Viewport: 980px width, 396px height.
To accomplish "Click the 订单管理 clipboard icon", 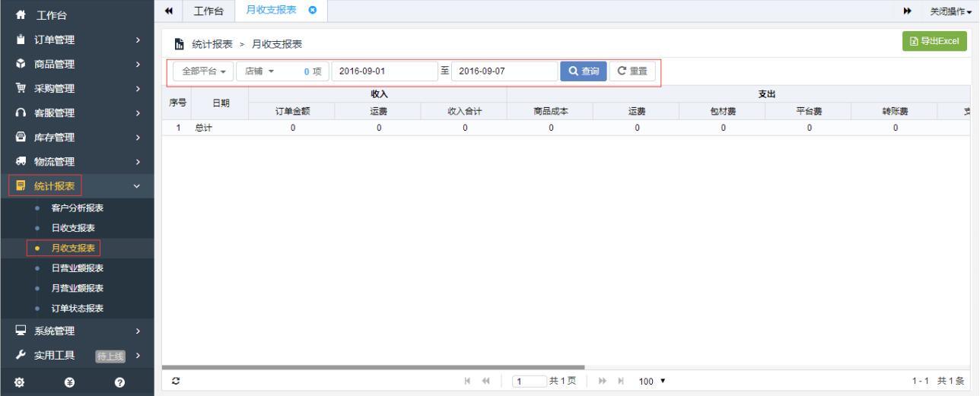I will (19, 40).
